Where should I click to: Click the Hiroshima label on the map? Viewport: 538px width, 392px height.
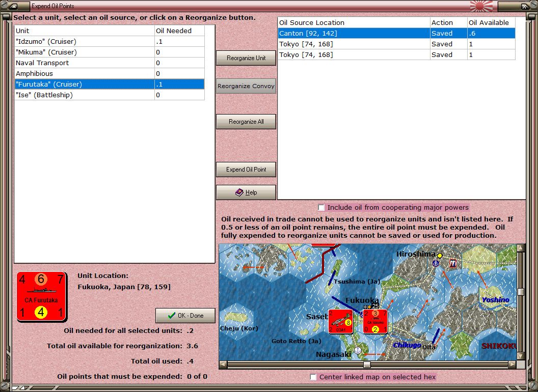(416, 254)
